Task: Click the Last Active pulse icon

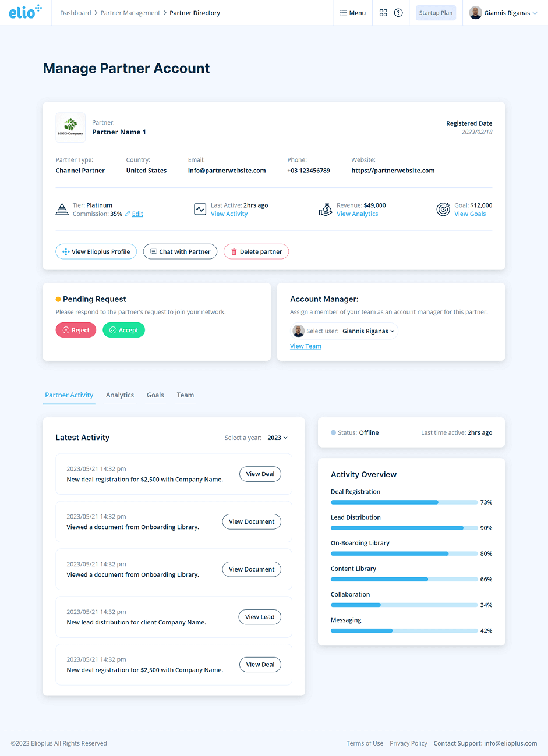Action: click(x=200, y=210)
